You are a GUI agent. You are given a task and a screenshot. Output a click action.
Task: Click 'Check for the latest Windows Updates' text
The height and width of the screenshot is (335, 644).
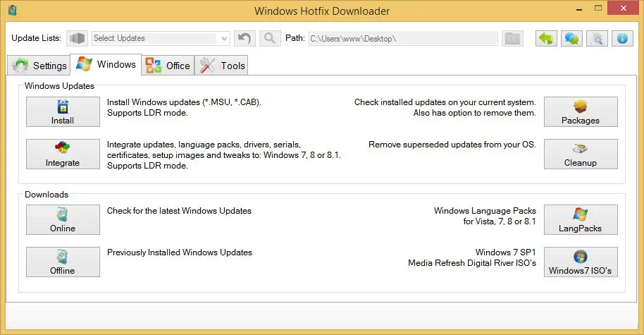[179, 211]
